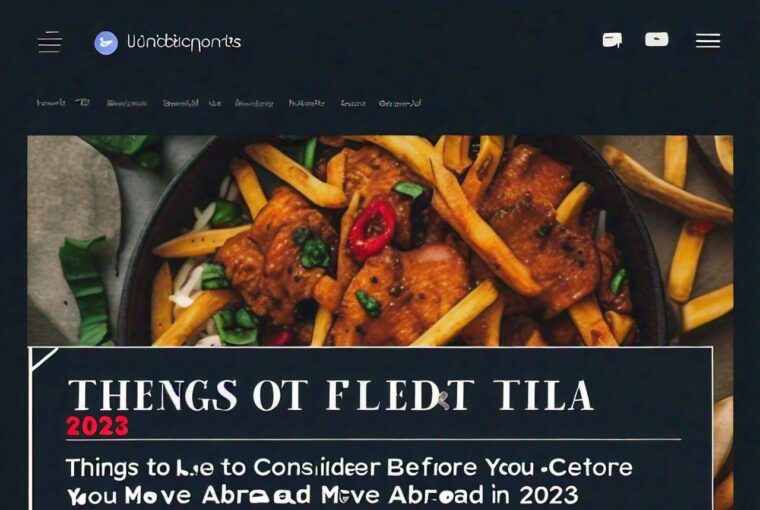Open the "Before You Move Abroad in 2023" subtitle
This screenshot has height=510, width=760.
(349, 481)
